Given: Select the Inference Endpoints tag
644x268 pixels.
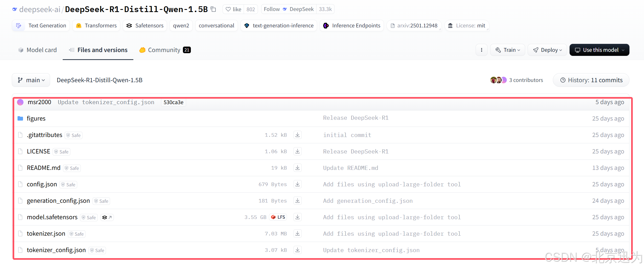Looking at the screenshot, I should point(352,25).
